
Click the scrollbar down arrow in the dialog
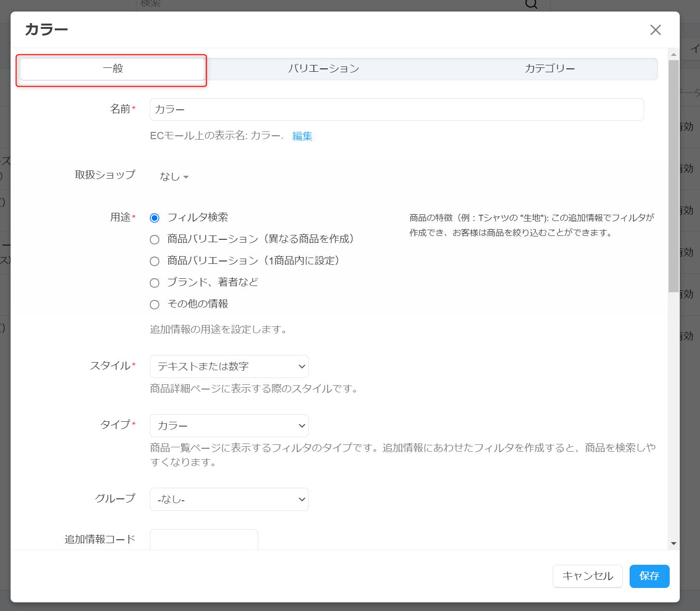click(x=674, y=544)
